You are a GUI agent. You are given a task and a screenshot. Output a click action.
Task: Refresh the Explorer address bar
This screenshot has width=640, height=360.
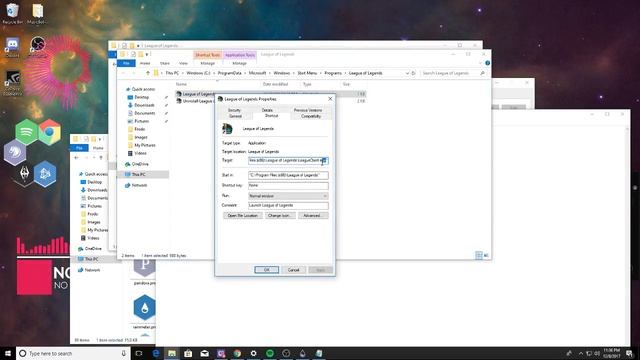point(413,73)
